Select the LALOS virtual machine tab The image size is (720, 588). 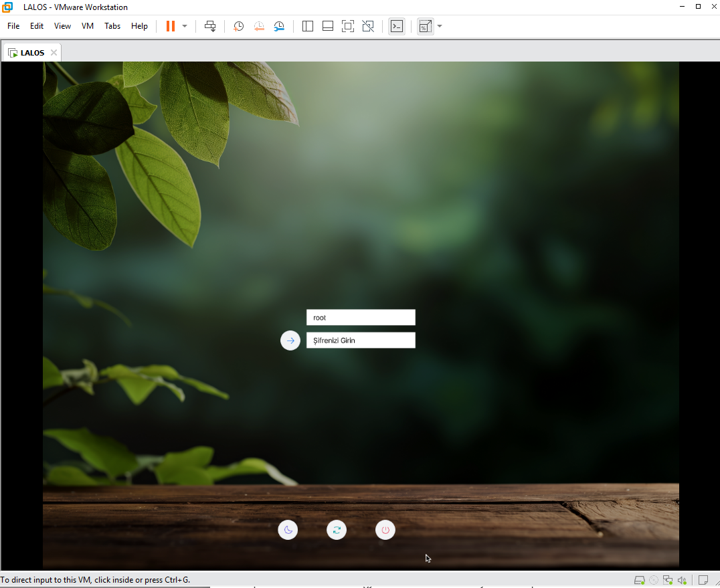pos(32,53)
